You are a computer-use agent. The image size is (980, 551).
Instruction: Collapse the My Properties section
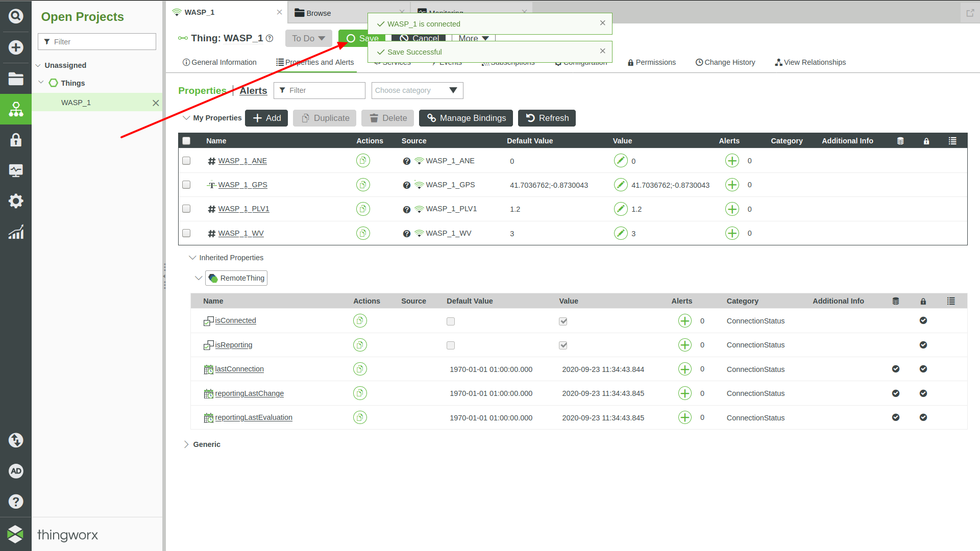click(x=186, y=118)
